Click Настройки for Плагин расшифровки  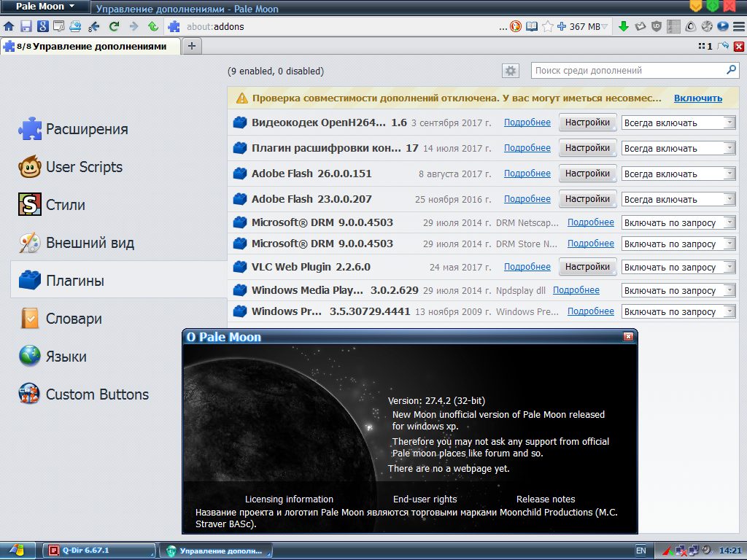click(587, 148)
